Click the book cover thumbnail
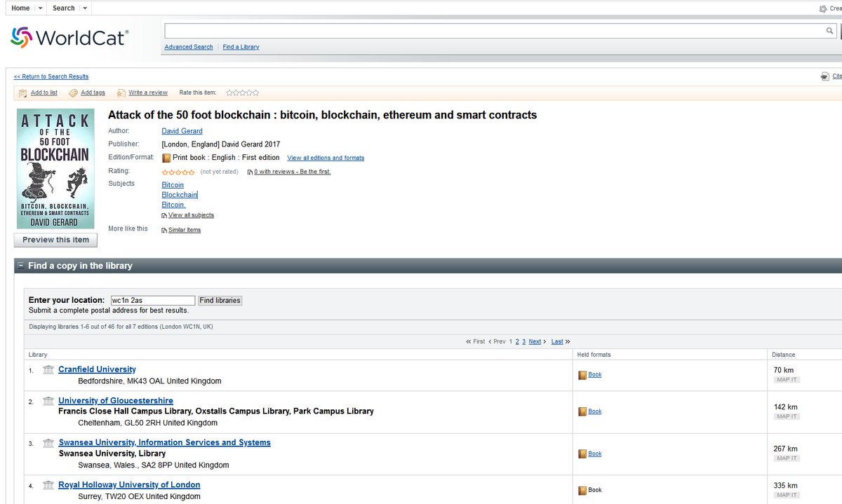 click(55, 168)
